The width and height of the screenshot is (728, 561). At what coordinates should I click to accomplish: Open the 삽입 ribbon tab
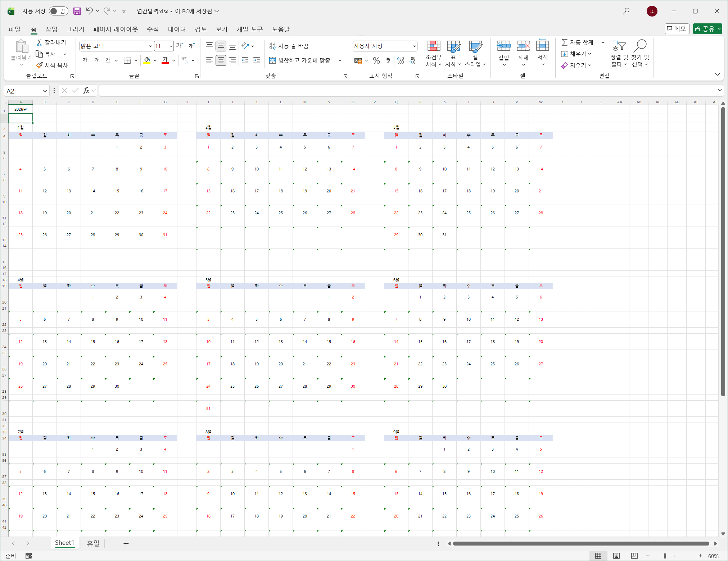point(51,29)
